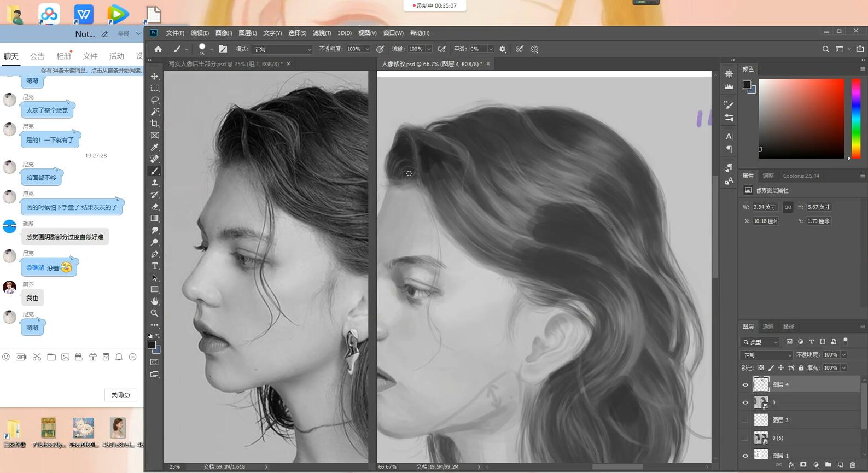Click the vertical hue slider strip
Screen dimensions: 868x473
(x=856, y=118)
